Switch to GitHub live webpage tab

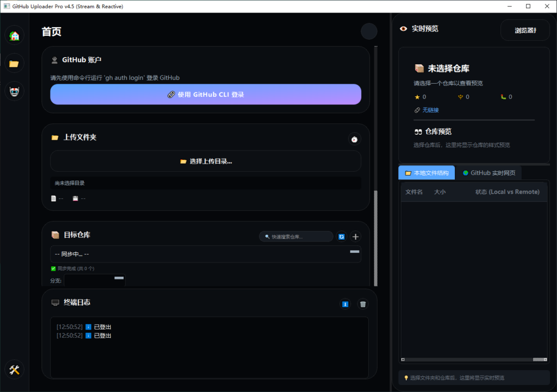(489, 173)
